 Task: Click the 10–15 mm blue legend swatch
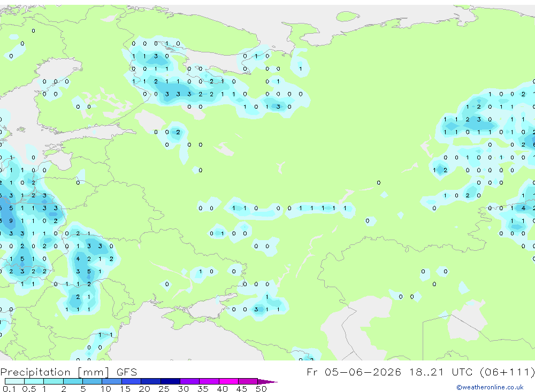(112, 381)
